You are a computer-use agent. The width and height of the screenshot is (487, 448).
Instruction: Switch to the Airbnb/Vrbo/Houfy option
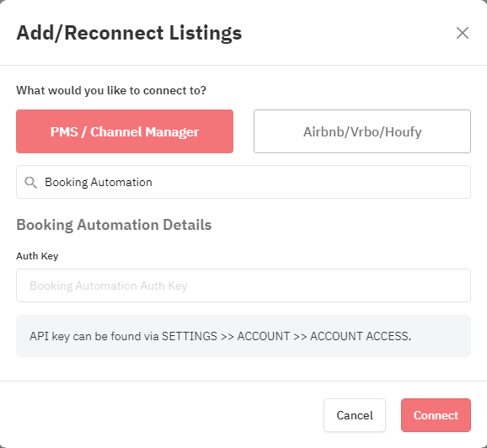[x=362, y=131]
